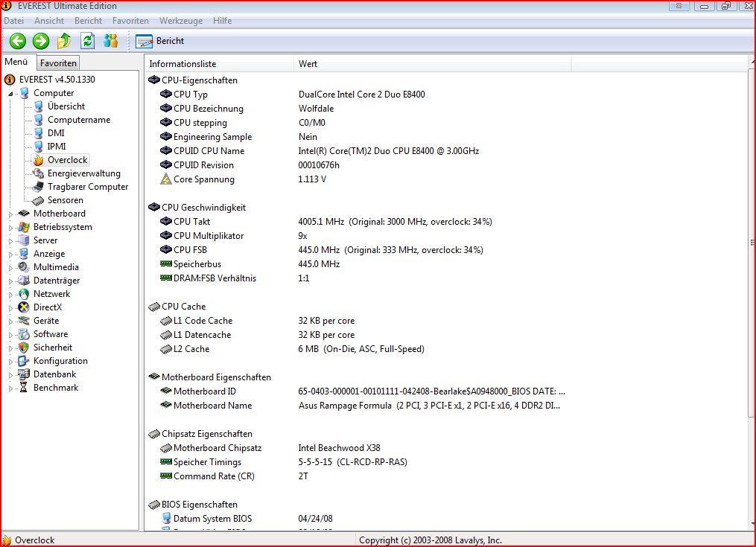
Task: Go back with the green left arrow
Action: click(18, 41)
